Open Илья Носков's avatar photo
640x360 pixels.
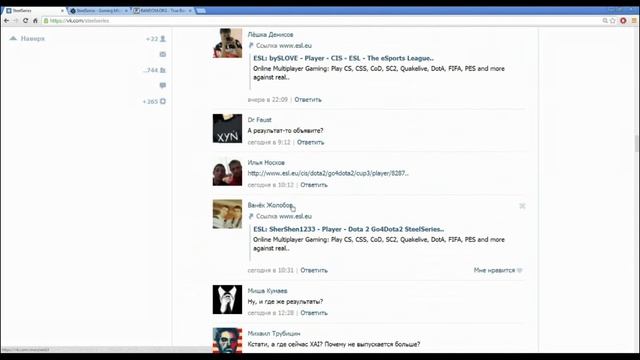227,171
